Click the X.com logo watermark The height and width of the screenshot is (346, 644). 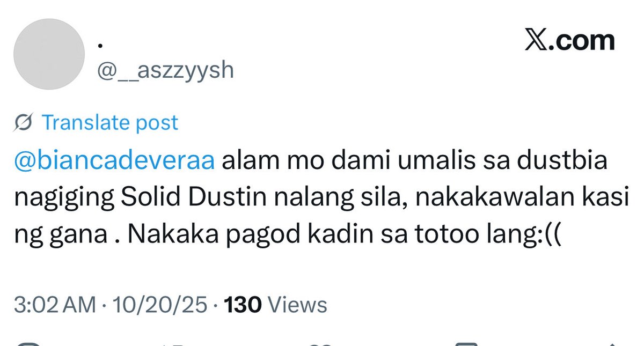tap(569, 41)
